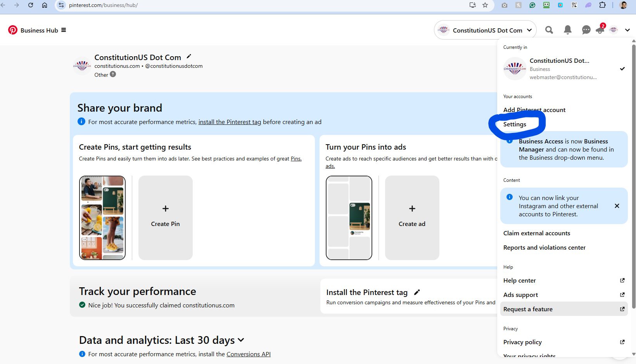Bookmark this page with the star icon
Viewport: 636px width, 364px height.
(485, 5)
